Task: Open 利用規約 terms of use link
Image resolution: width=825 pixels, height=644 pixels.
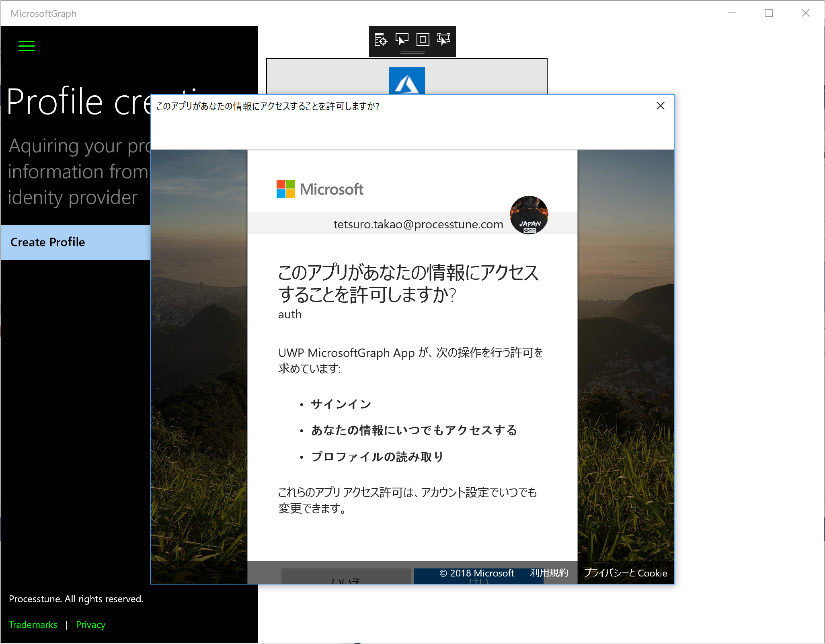Action: tap(549, 573)
